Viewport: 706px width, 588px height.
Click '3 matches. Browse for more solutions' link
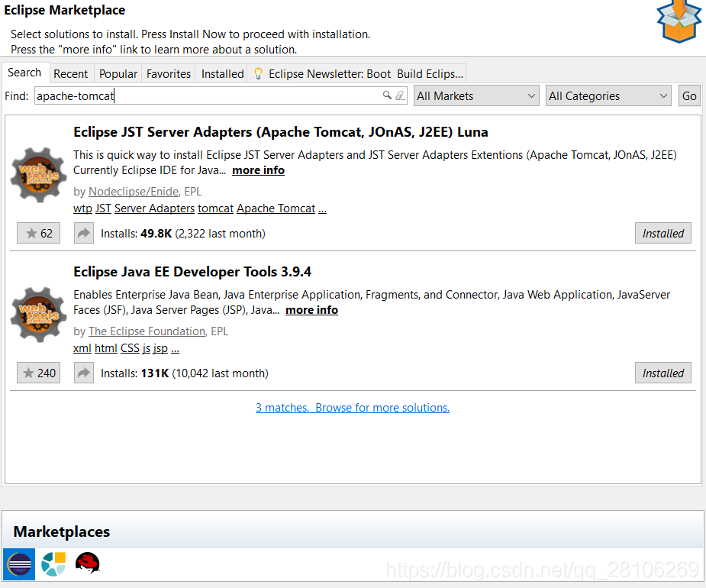tap(353, 408)
